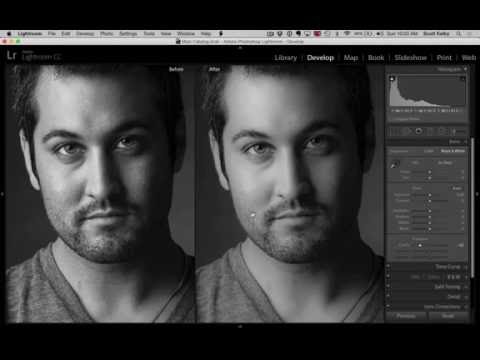Toggle the highlight clipping indicator in the histogram
The image size is (480, 360).
click(463, 79)
